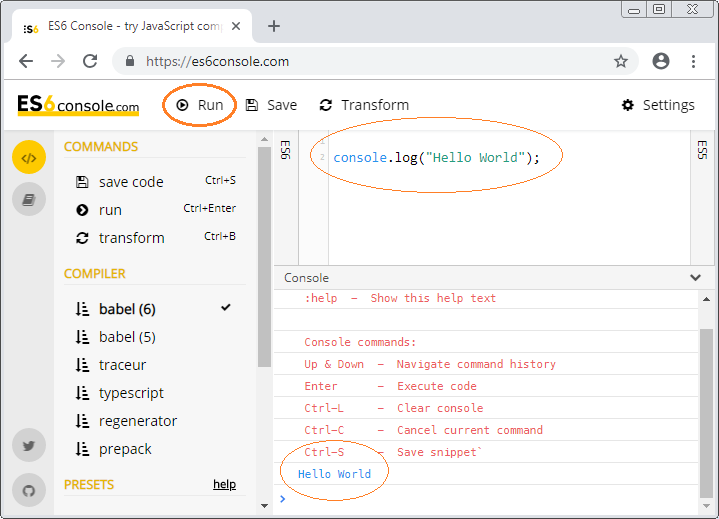Viewport: 719px width, 519px height.
Task: Close the ES6 Console browser tab
Action: [236, 26]
